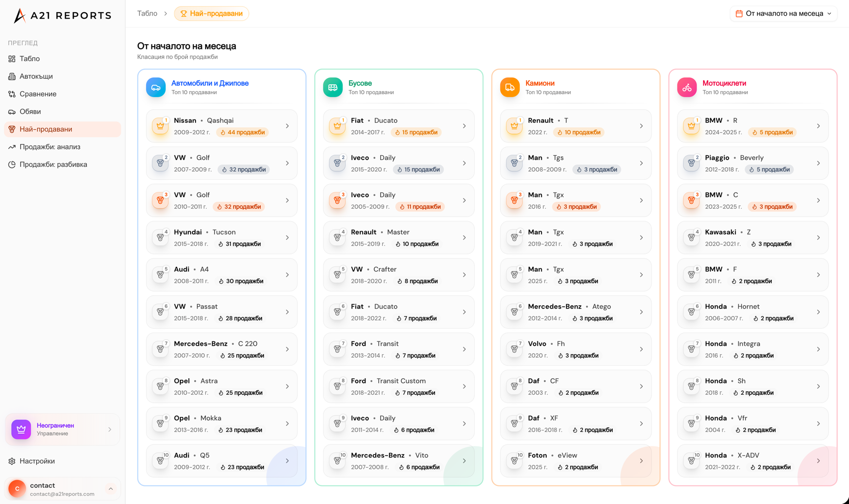Click the pink motorcycle category icon
The height and width of the screenshot is (504, 849).
click(687, 87)
